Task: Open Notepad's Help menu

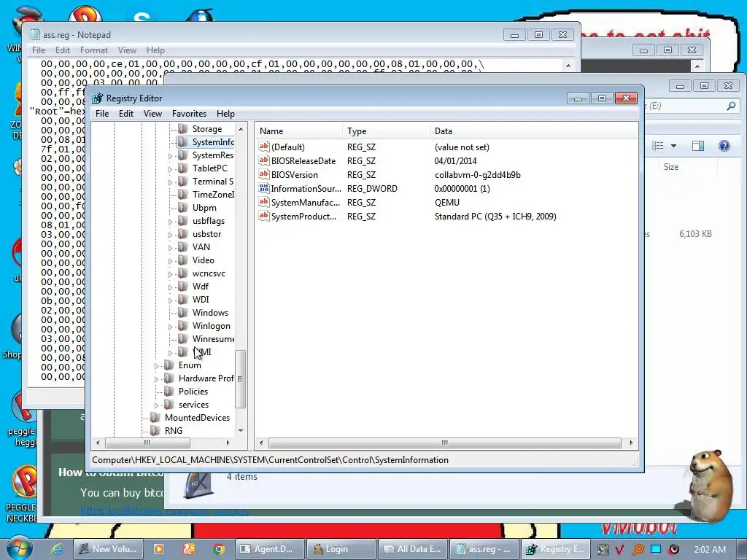Action: click(x=155, y=50)
